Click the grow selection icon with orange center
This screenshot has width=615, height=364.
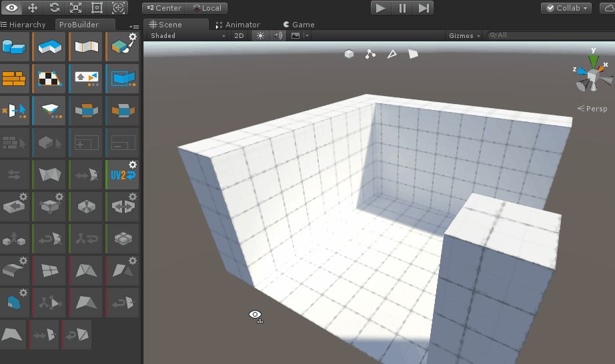tap(86, 111)
